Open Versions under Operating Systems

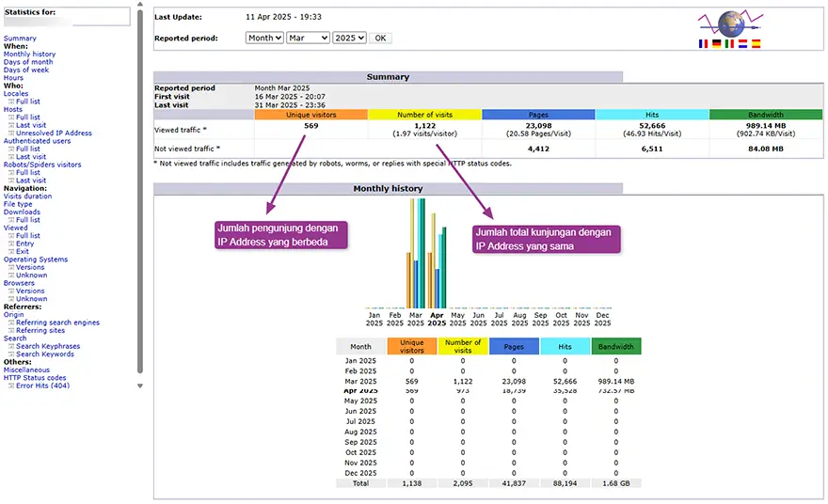30,267
